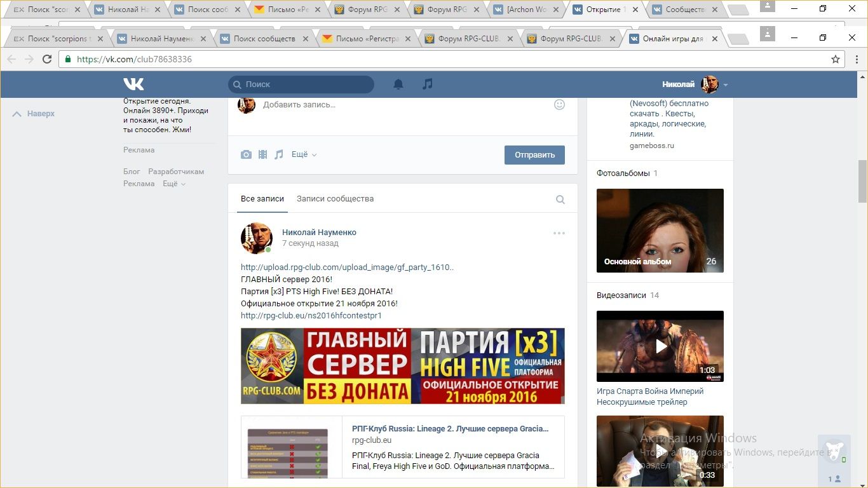
Task: Switch to Все записи tab
Action: [262, 199]
